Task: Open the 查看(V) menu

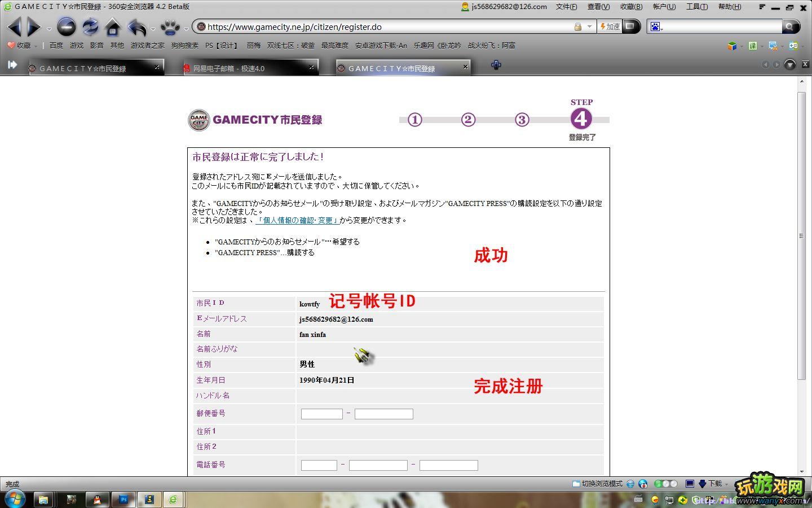Action: (x=598, y=7)
